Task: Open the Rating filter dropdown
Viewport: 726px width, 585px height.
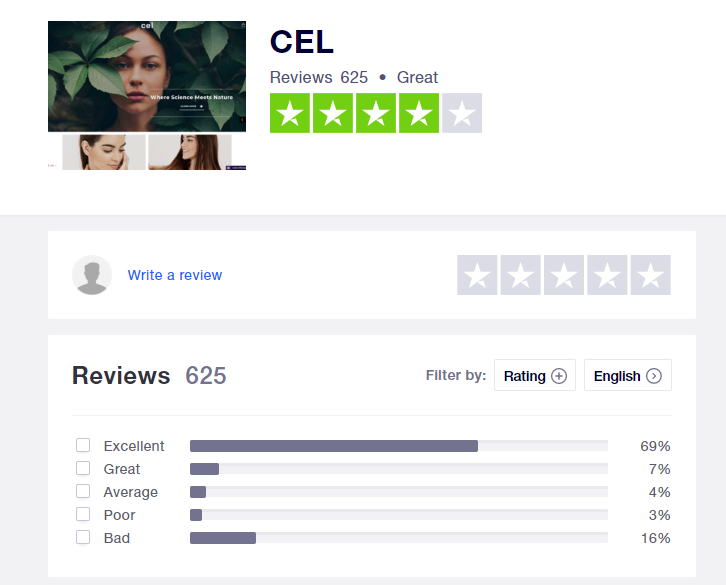Action: (x=535, y=375)
